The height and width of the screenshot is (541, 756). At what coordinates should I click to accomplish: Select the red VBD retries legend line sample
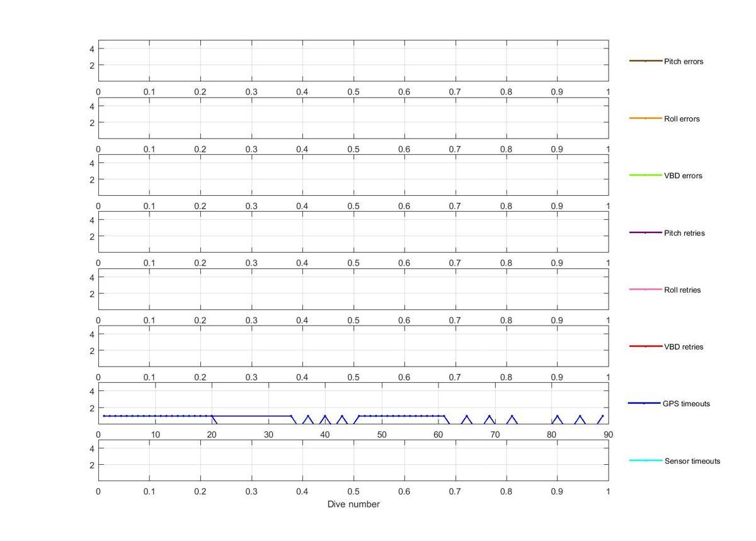click(x=646, y=346)
